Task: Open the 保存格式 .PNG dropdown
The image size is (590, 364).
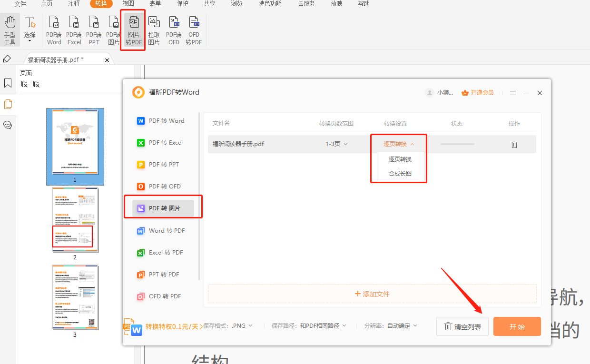Action: pyautogui.click(x=242, y=326)
